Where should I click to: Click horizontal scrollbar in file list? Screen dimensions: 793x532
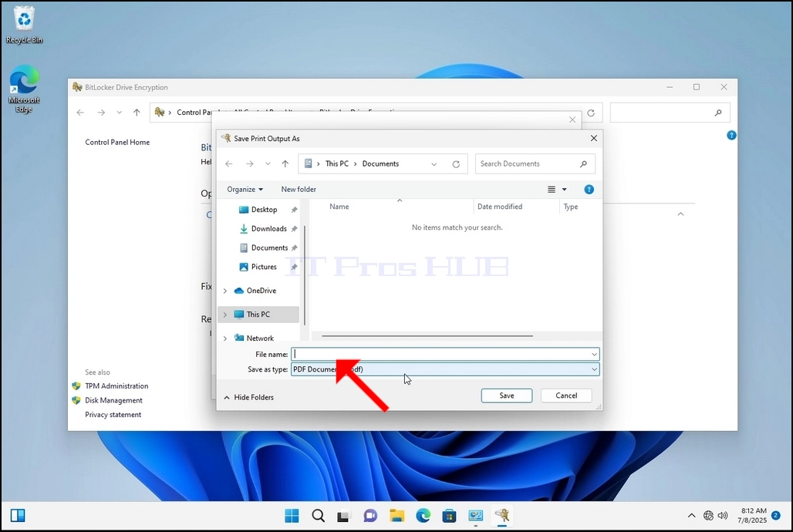point(427,336)
